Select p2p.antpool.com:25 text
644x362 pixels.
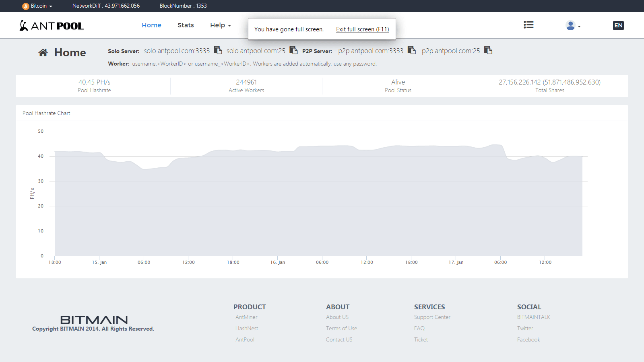pos(451,51)
